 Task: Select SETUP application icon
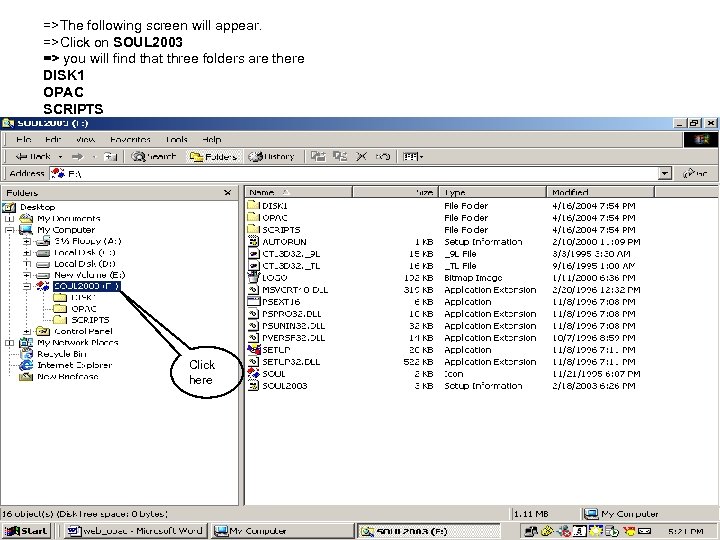(x=253, y=349)
